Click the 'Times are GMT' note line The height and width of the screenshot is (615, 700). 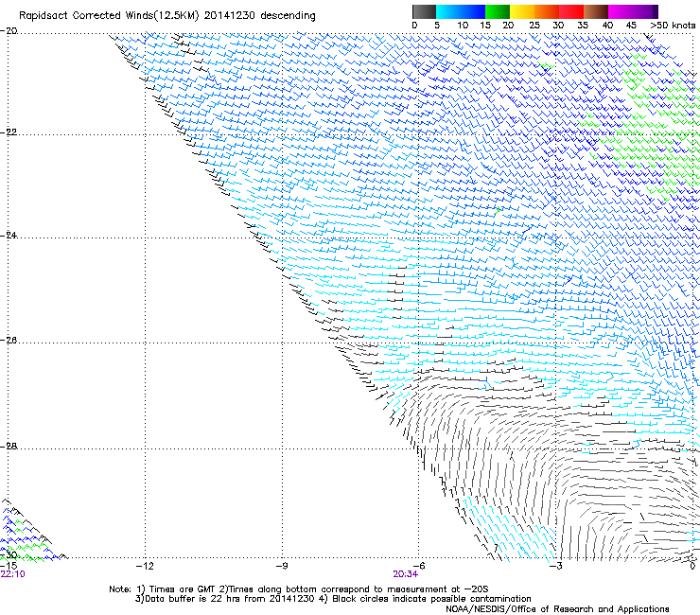pyautogui.click(x=298, y=589)
